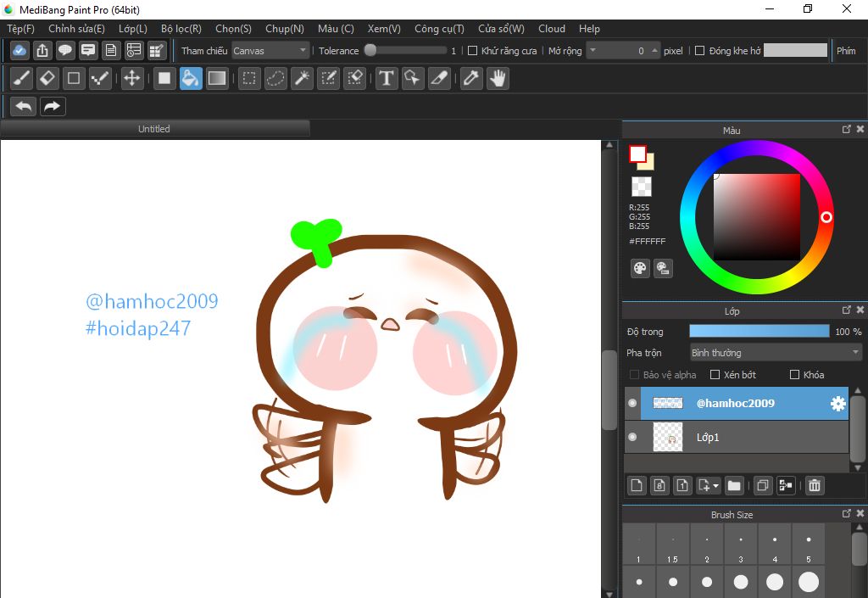The image size is (868, 598).
Task: Click the Undo arrow button
Action: pos(25,106)
